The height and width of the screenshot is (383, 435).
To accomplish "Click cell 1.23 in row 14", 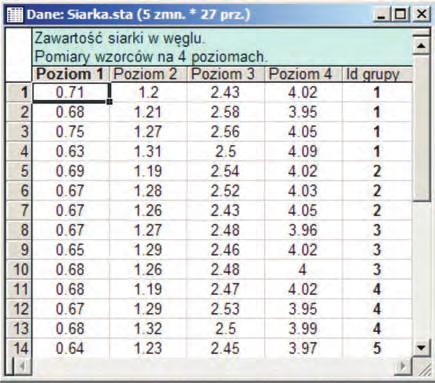I will pos(148,348).
